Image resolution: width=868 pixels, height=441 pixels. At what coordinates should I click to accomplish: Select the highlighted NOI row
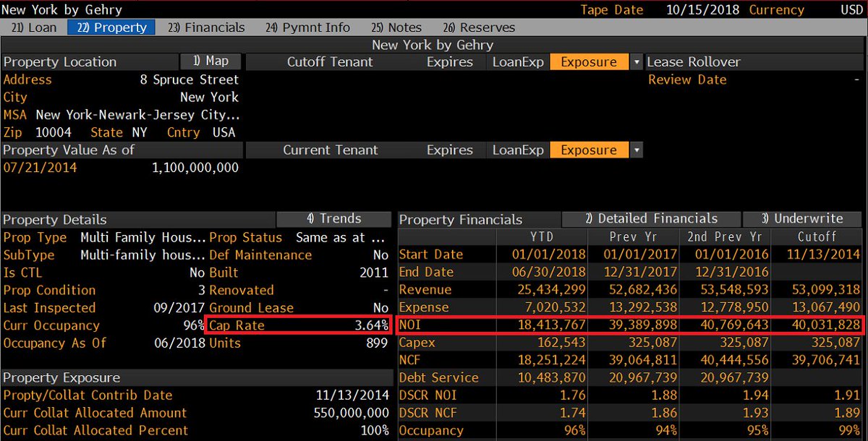tap(629, 325)
